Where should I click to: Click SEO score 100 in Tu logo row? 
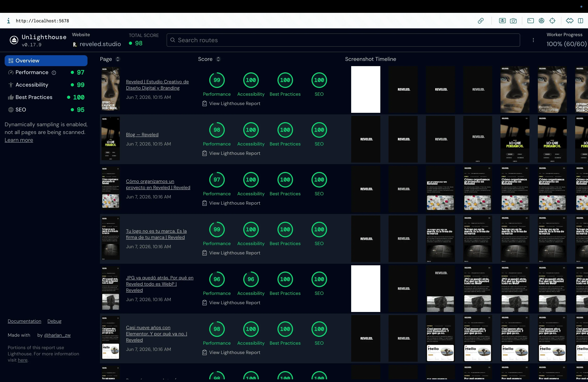coord(319,230)
